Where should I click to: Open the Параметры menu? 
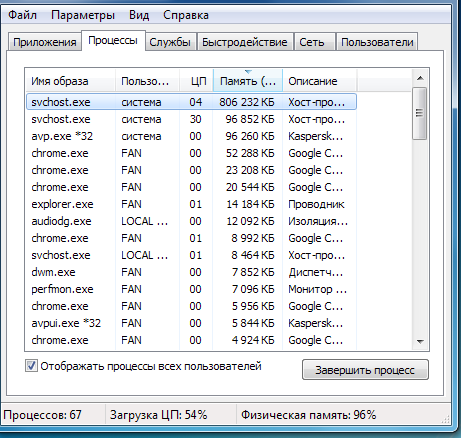(83, 15)
